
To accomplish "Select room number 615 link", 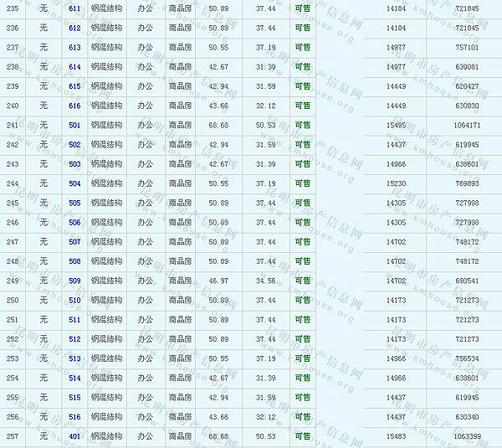I will point(74,86).
